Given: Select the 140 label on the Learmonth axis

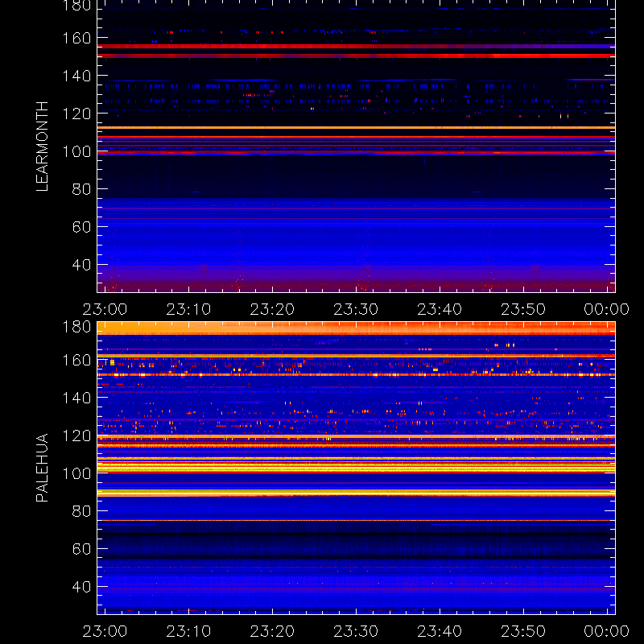Looking at the screenshot, I should tap(76, 76).
